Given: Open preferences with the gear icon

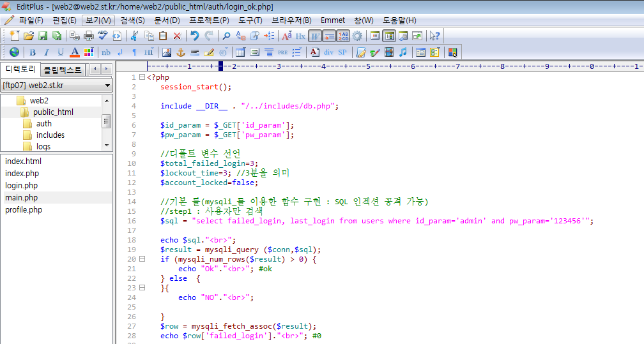Looking at the screenshot, I should (357, 36).
